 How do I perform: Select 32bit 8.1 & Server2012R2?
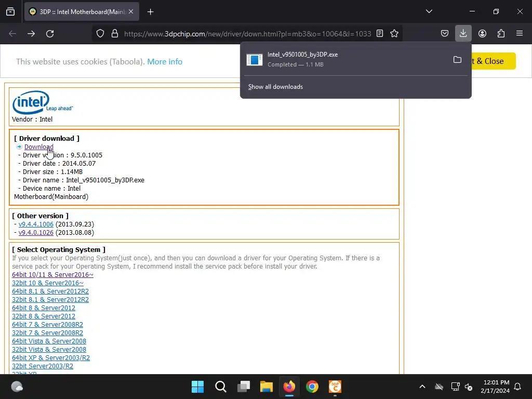click(x=50, y=300)
